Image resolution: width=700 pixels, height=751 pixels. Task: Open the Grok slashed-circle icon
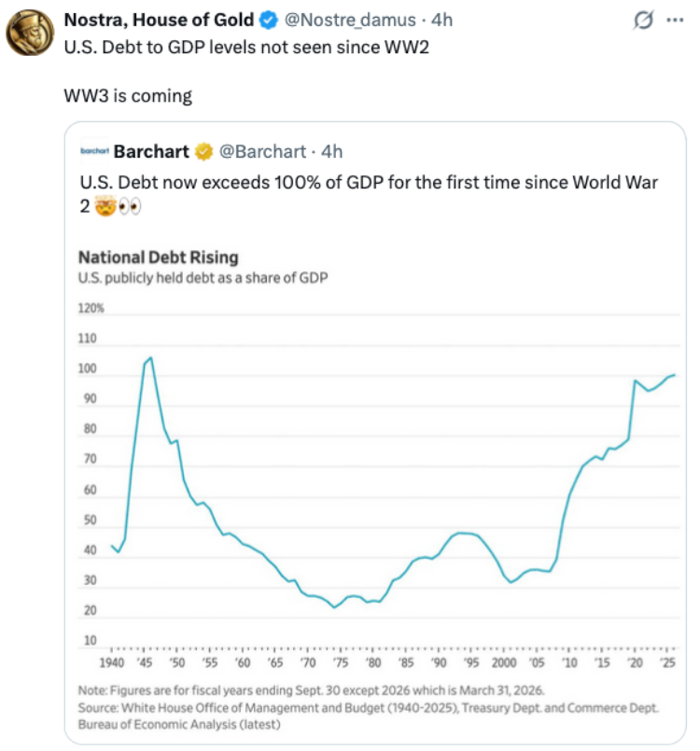[x=643, y=21]
